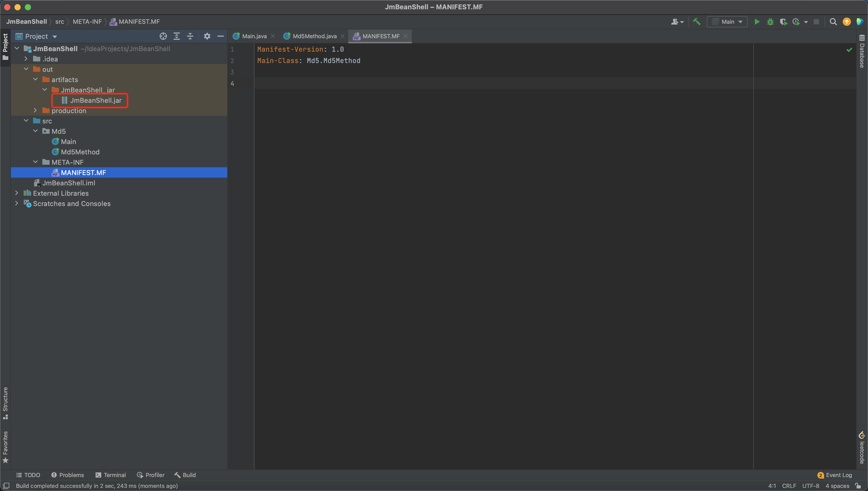The width and height of the screenshot is (868, 491).
Task: Toggle the leetcode tool window
Action: pos(862,448)
